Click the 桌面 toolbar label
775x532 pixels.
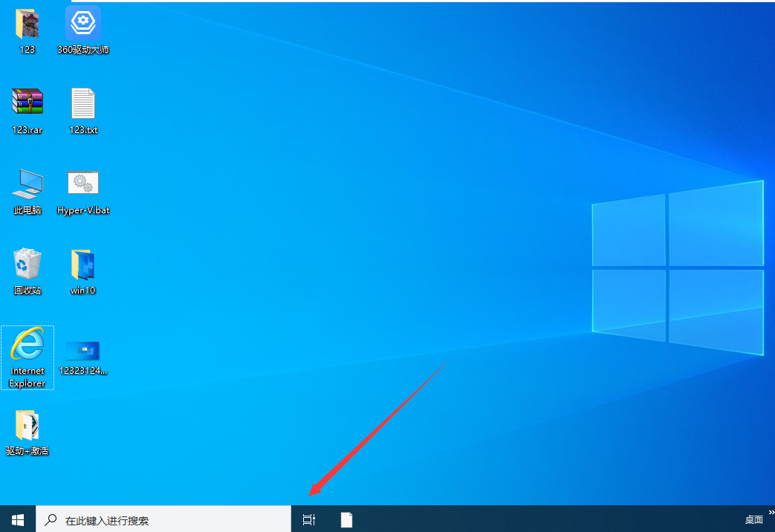point(753,519)
